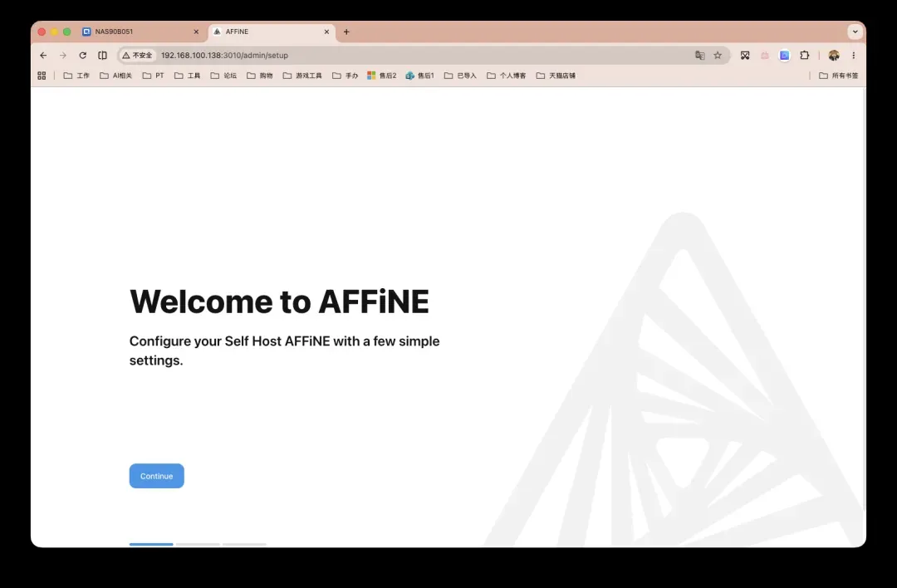Click the blue-purple extension icon
Image resolution: width=897 pixels, height=588 pixels.
pyautogui.click(x=784, y=56)
